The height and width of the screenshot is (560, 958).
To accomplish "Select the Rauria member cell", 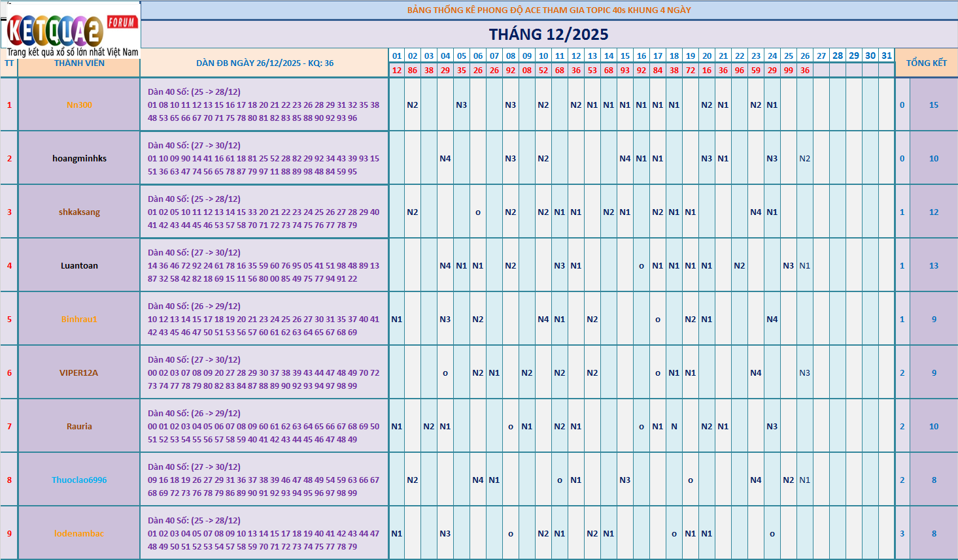I will (x=79, y=427).
